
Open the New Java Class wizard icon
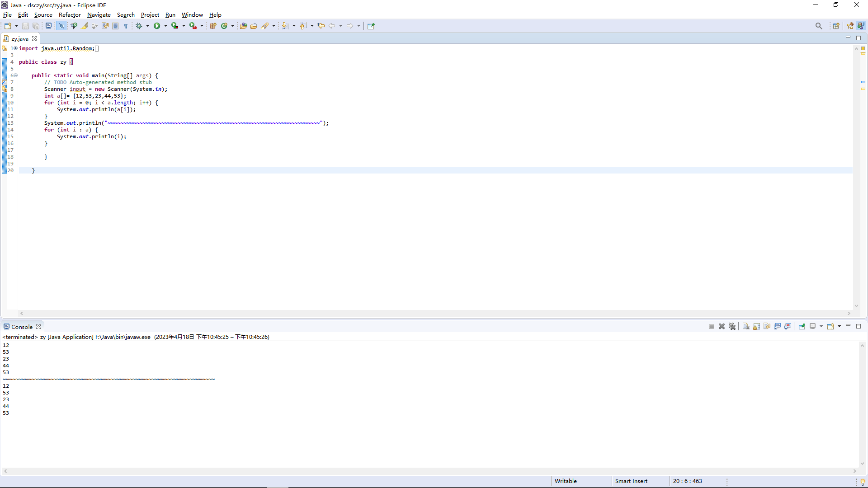(x=224, y=26)
